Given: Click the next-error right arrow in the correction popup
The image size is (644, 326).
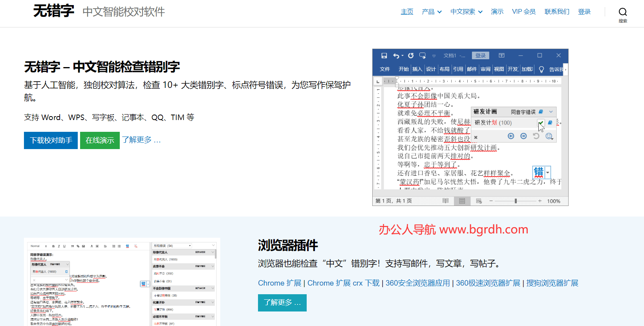Looking at the screenshot, I should (523, 136).
